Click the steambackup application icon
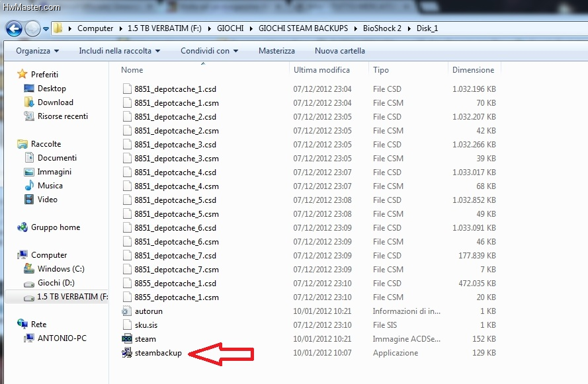The width and height of the screenshot is (588, 384). [127, 352]
